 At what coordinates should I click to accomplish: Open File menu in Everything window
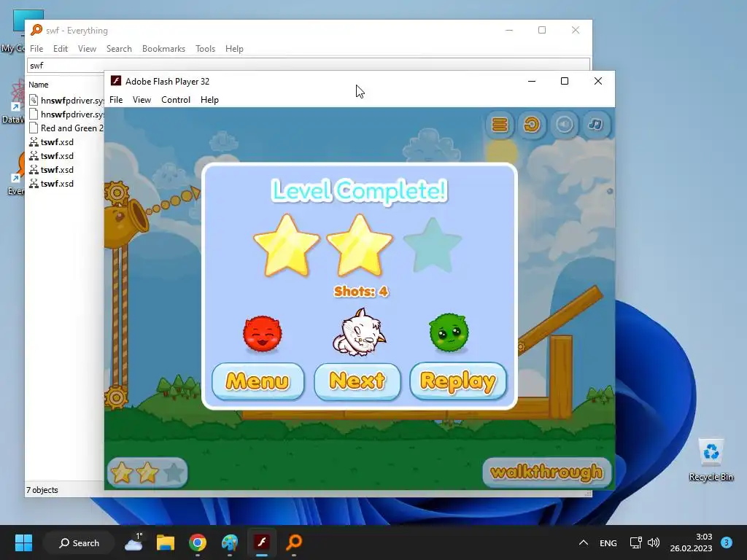click(x=36, y=49)
